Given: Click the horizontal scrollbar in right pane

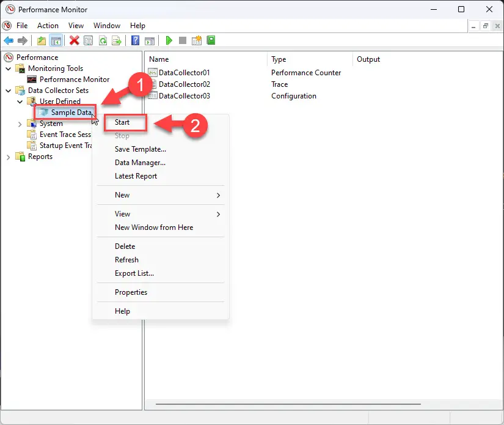Looking at the screenshot, I should tap(288, 404).
